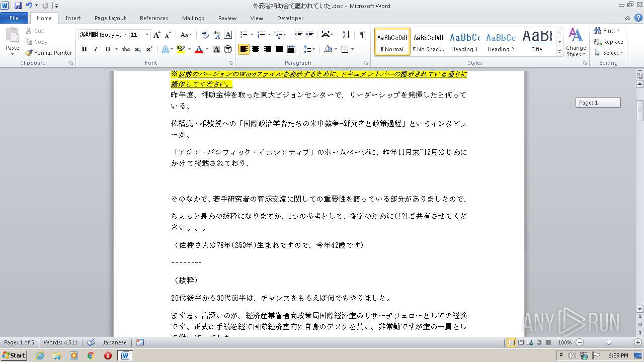This screenshot has width=644, height=362.
Task: Click the vertical scrollbar thumb
Action: point(640,110)
